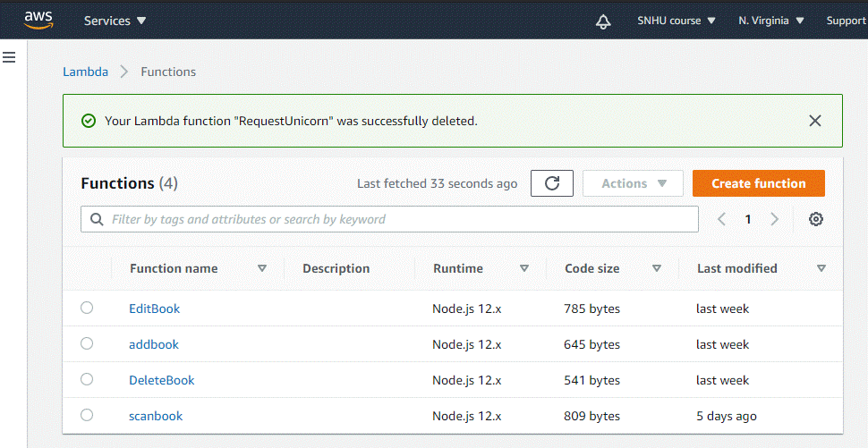The image size is (868, 448).
Task: Click Create function button
Action: (x=758, y=183)
